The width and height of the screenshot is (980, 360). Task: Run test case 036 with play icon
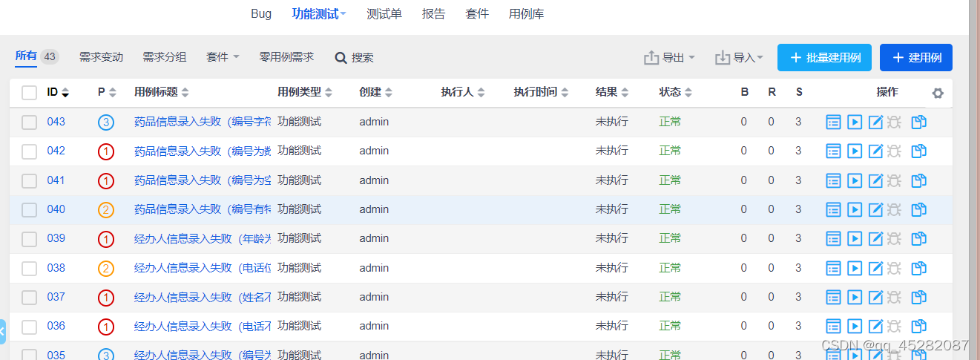[855, 326]
